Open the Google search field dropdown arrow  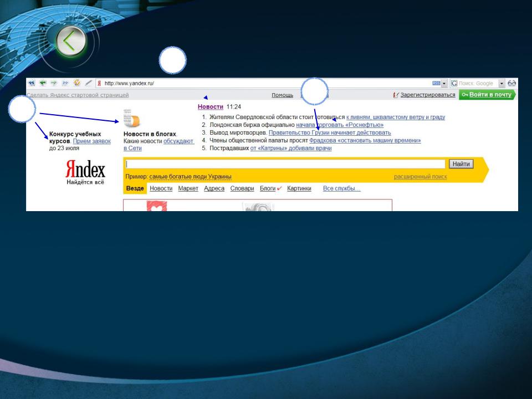[502, 83]
